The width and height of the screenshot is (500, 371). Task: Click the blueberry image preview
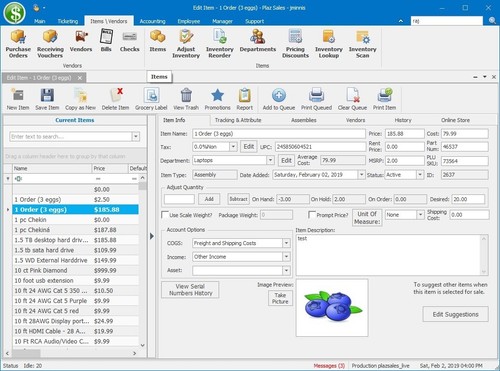(332, 308)
